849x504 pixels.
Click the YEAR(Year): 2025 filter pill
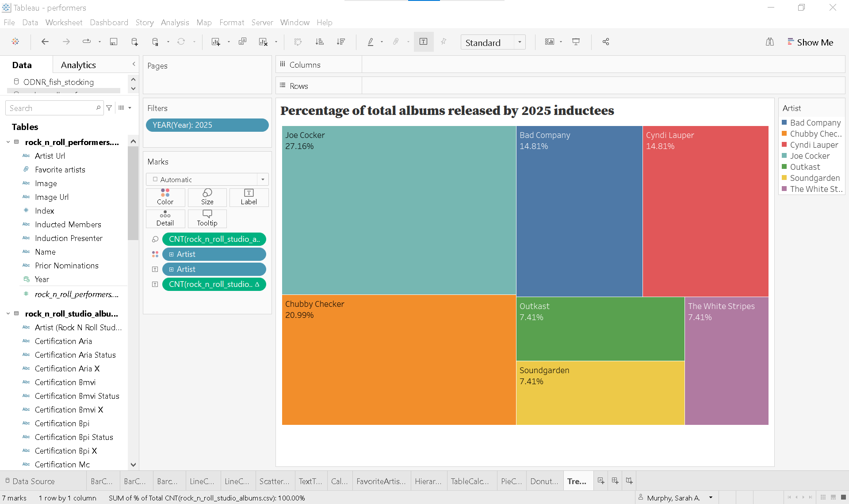point(207,125)
